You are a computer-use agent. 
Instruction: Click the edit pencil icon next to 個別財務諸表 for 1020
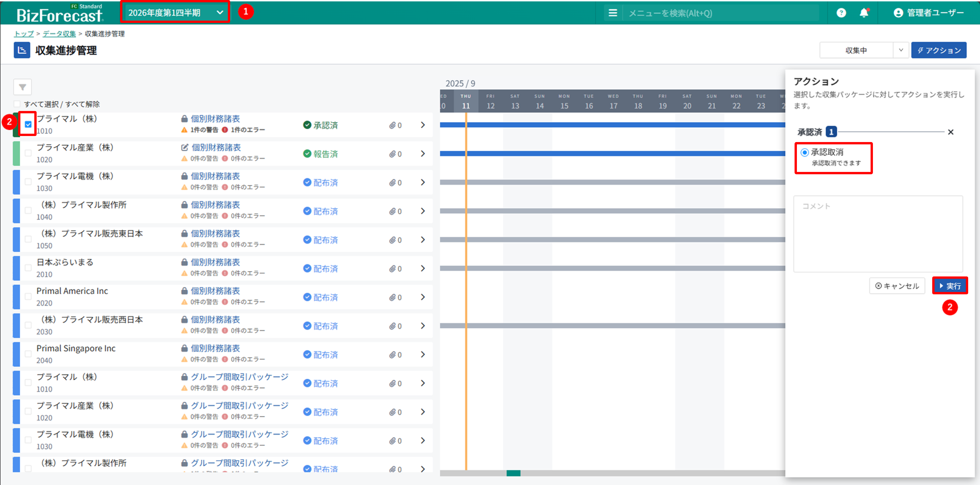coord(185,148)
